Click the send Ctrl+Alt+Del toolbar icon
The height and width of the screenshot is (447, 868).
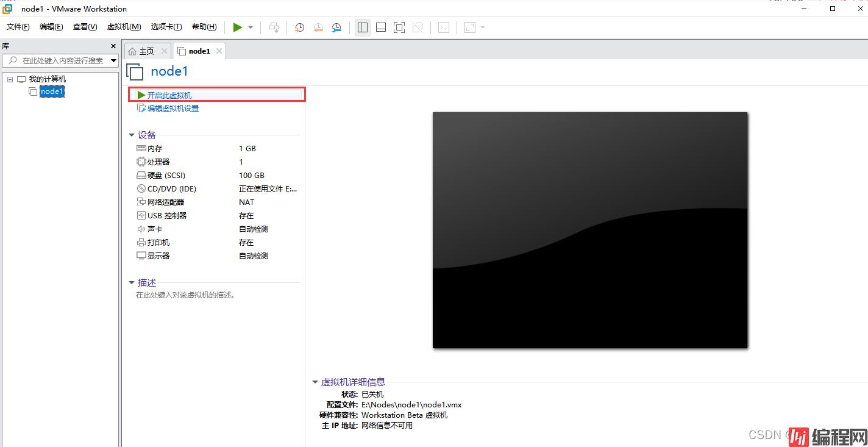click(x=274, y=27)
